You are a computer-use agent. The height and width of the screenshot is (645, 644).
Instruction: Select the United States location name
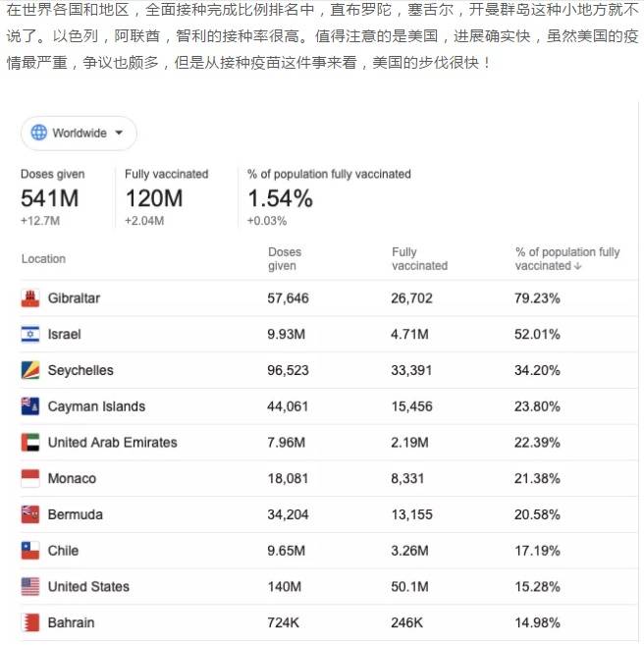click(x=88, y=587)
